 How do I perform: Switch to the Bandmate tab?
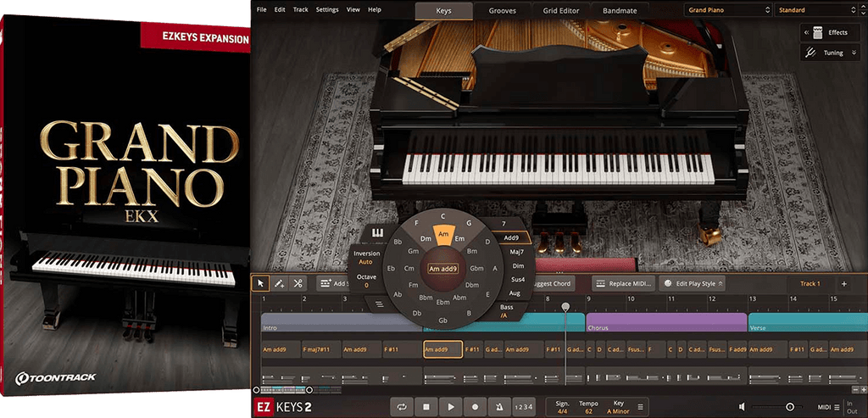click(620, 10)
